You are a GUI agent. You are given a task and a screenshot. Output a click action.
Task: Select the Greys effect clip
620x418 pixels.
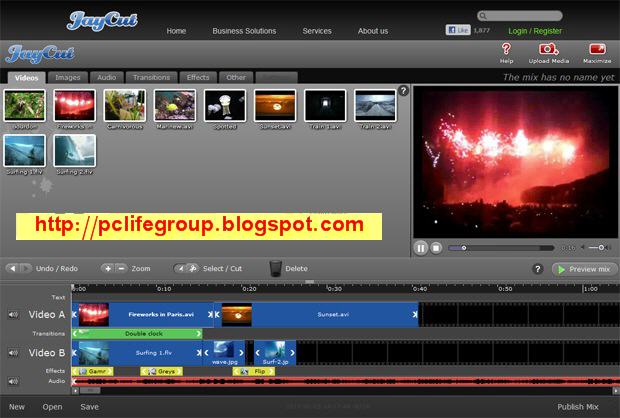coord(162,372)
